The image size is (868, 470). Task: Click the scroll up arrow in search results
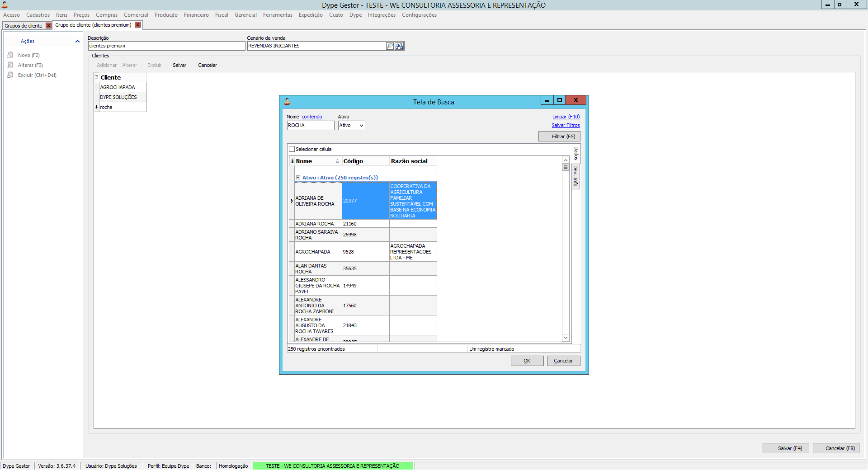566,160
